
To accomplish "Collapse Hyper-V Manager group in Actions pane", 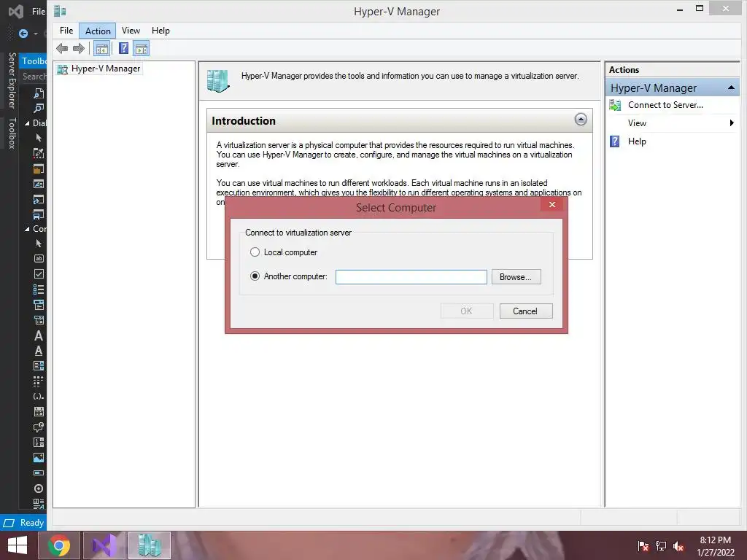I will point(731,87).
